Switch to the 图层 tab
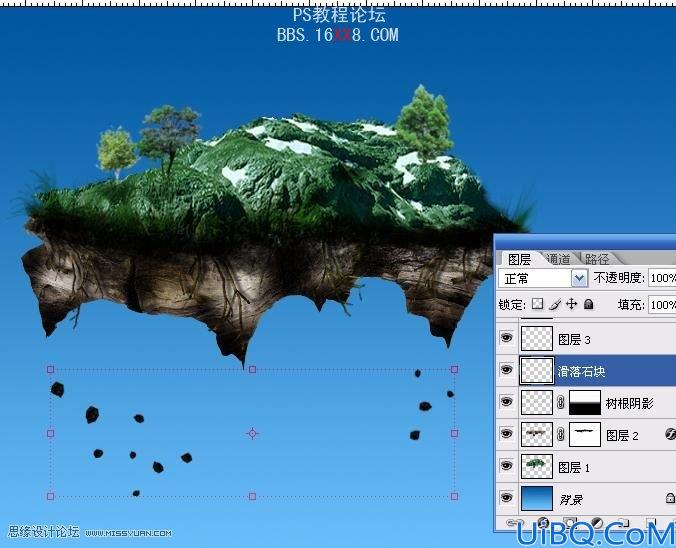 pos(519,259)
